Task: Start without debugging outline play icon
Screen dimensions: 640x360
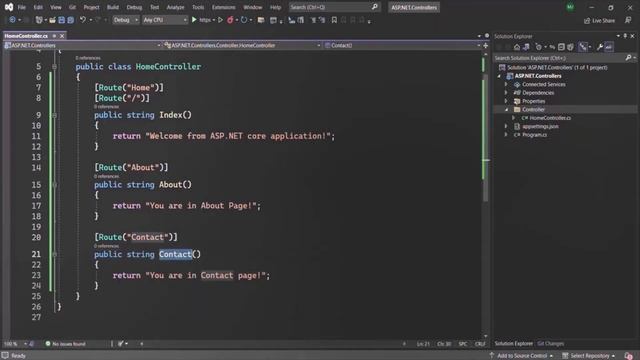Action: [x=220, y=20]
